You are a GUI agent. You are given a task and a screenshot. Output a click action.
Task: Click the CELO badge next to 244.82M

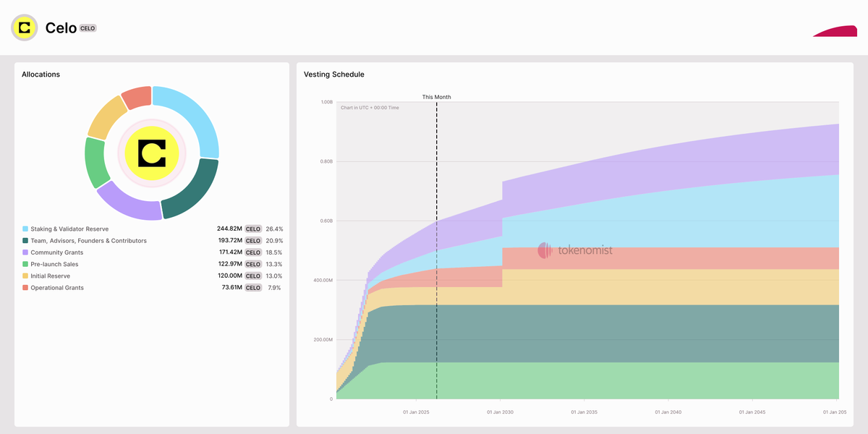pyautogui.click(x=252, y=229)
